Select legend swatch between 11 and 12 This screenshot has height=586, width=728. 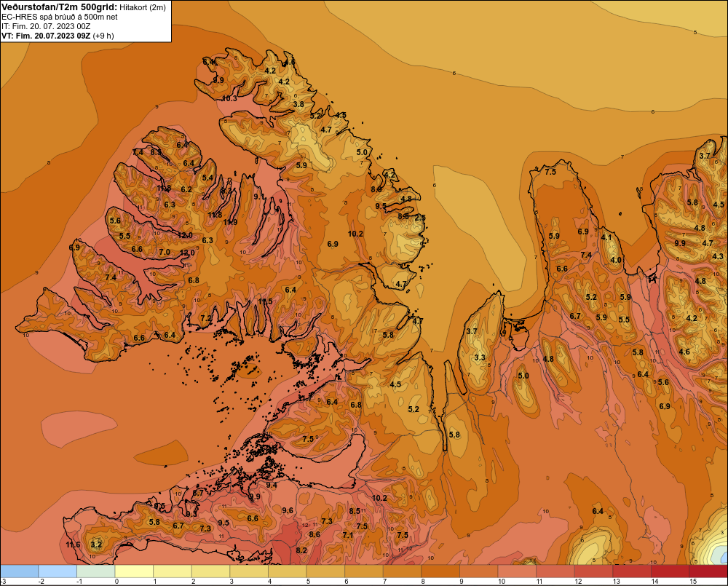tap(555, 571)
